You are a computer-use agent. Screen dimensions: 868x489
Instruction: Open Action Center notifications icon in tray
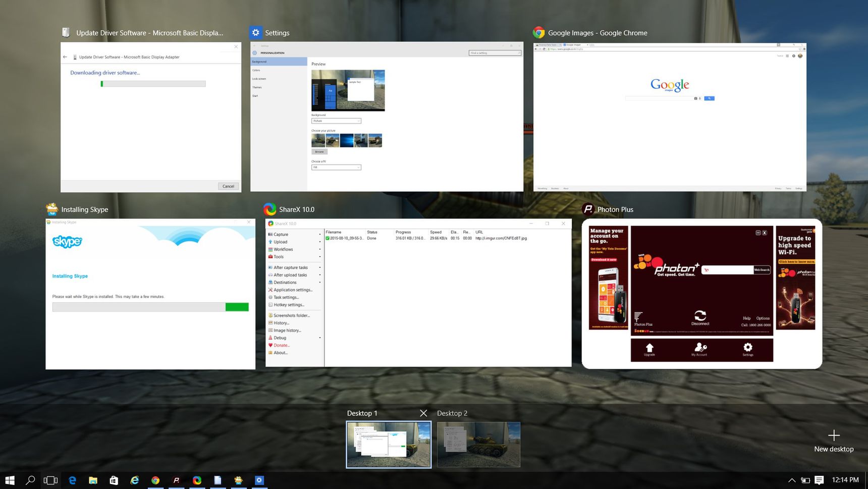click(819, 480)
